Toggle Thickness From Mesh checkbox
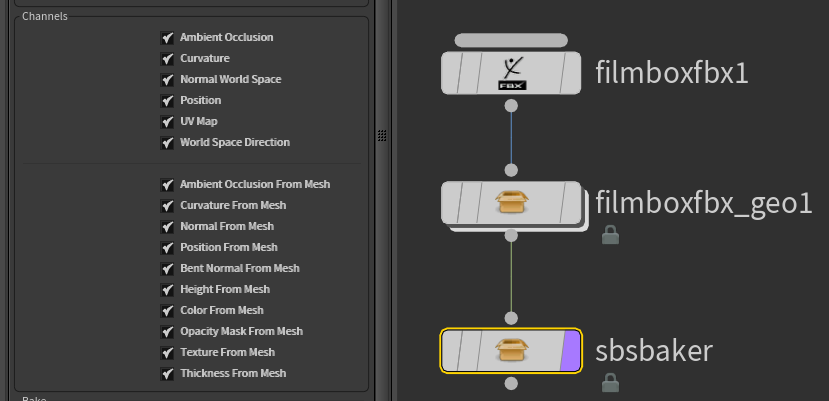Viewport: 829px width, 401px height. [167, 373]
